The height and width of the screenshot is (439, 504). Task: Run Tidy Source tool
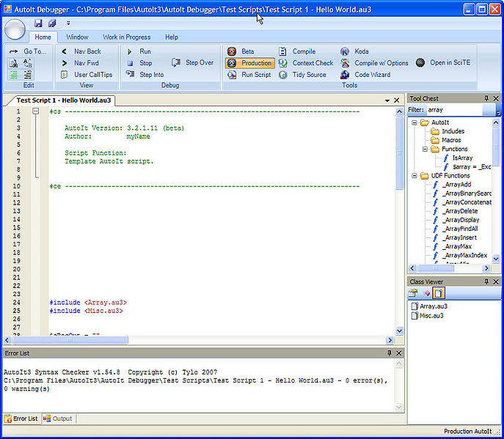[302, 75]
